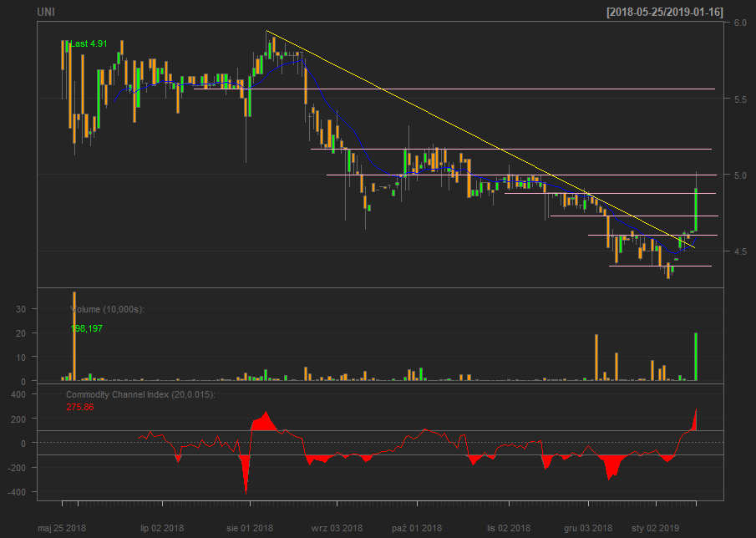This screenshot has width=756, height=538.
Task: Click the 5.5 price axis label
Action: tap(740, 99)
